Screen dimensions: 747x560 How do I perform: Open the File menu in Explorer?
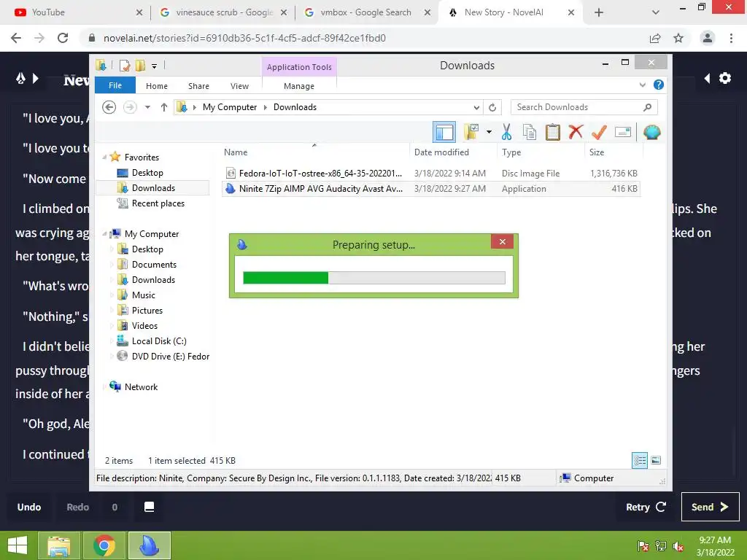(x=115, y=85)
